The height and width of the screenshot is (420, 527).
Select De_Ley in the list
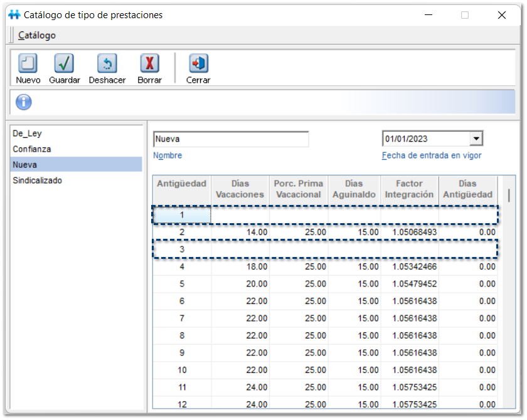pyautogui.click(x=27, y=134)
